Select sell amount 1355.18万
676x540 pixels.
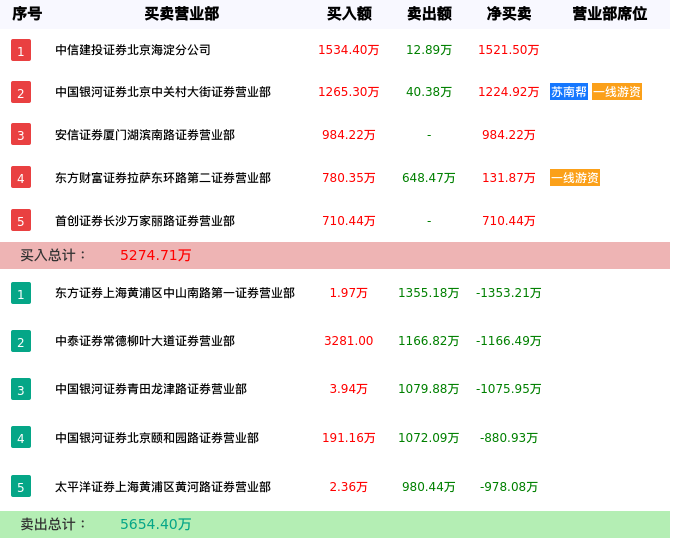(x=429, y=293)
